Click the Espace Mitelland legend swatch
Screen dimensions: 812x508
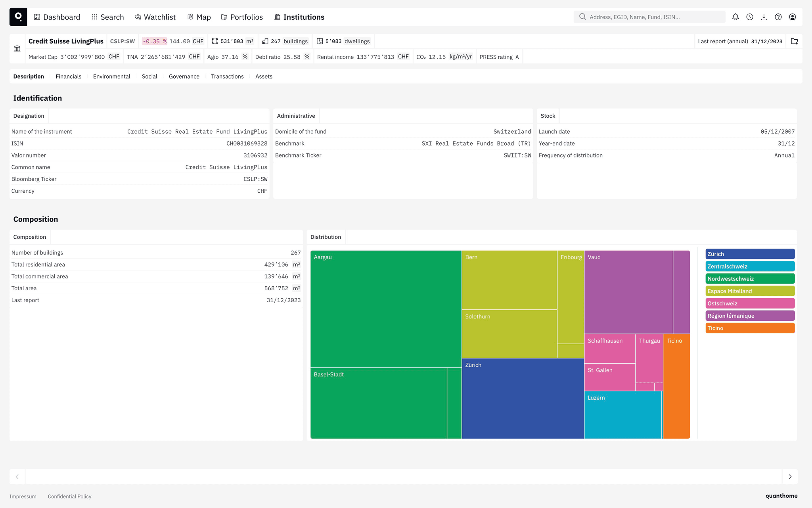coord(750,291)
